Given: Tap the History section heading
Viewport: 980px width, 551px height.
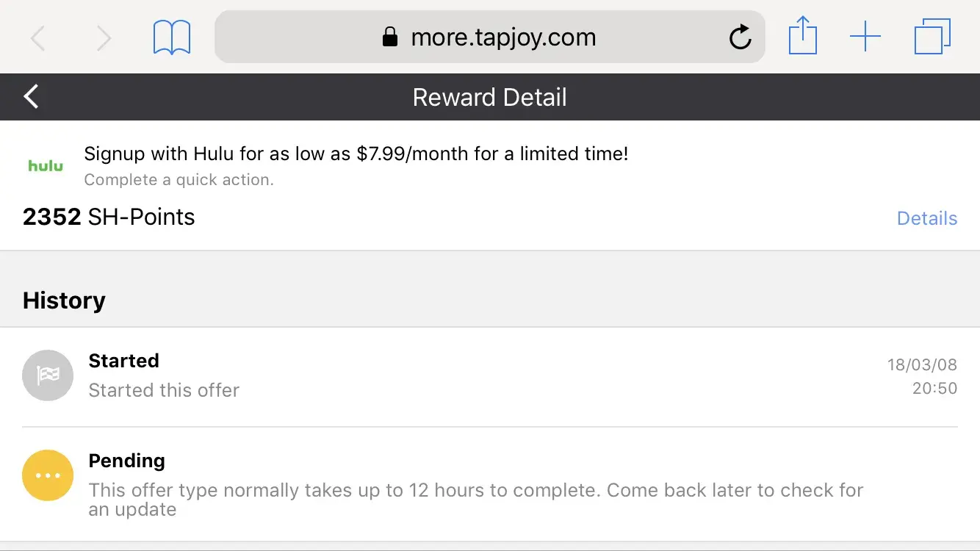Looking at the screenshot, I should pos(64,300).
